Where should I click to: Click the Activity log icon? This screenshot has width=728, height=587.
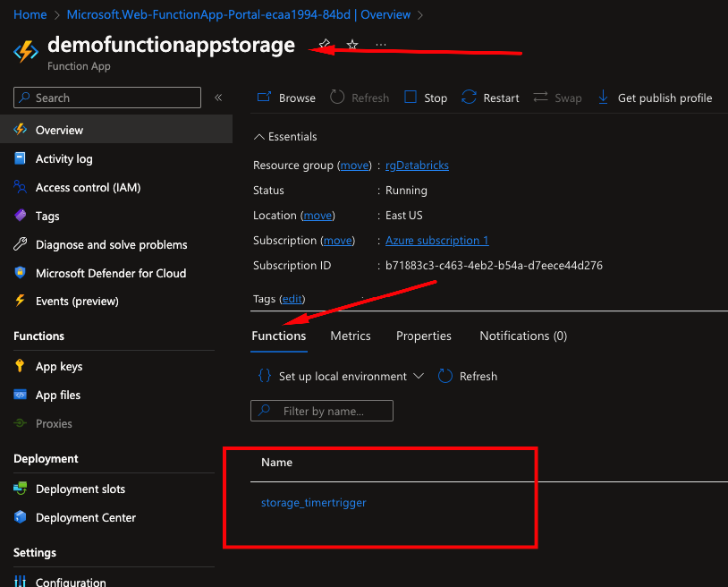[20, 158]
